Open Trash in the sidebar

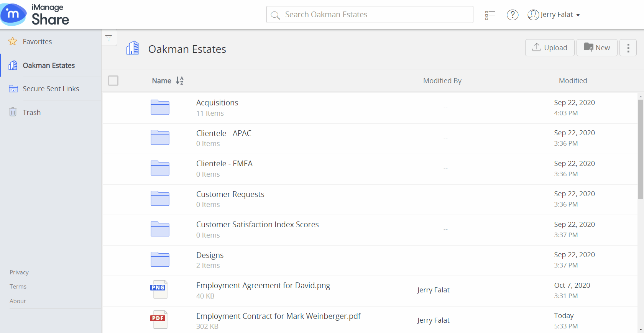coord(31,112)
